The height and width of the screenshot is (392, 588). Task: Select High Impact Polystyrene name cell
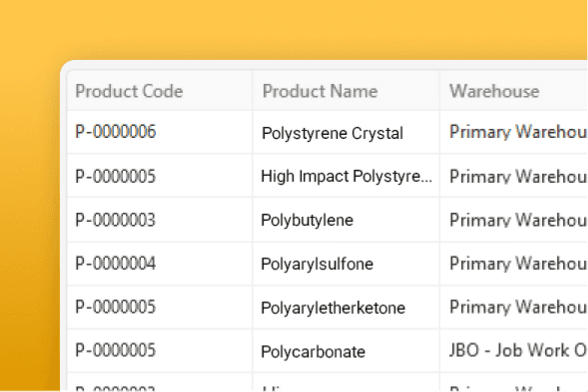(x=346, y=176)
